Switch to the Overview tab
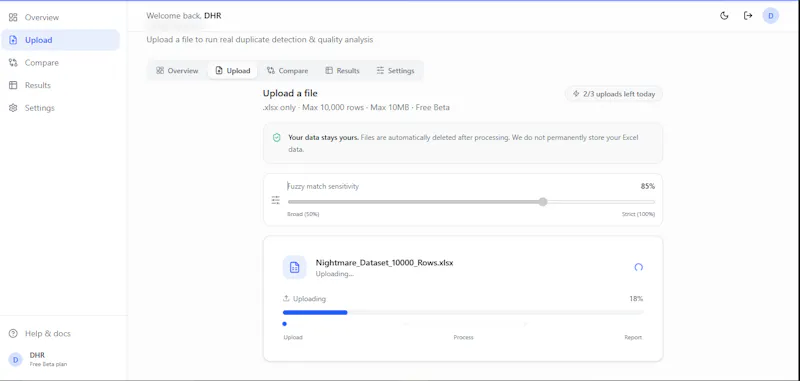 tap(177, 70)
